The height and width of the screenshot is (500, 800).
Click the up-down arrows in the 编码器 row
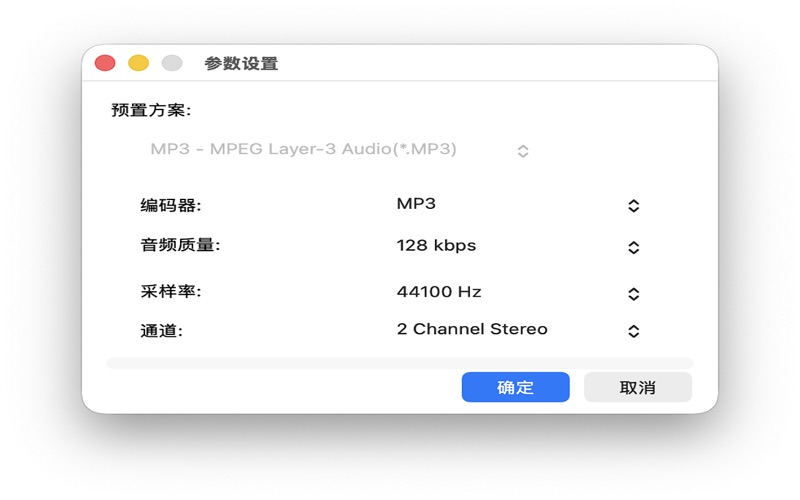pos(633,206)
